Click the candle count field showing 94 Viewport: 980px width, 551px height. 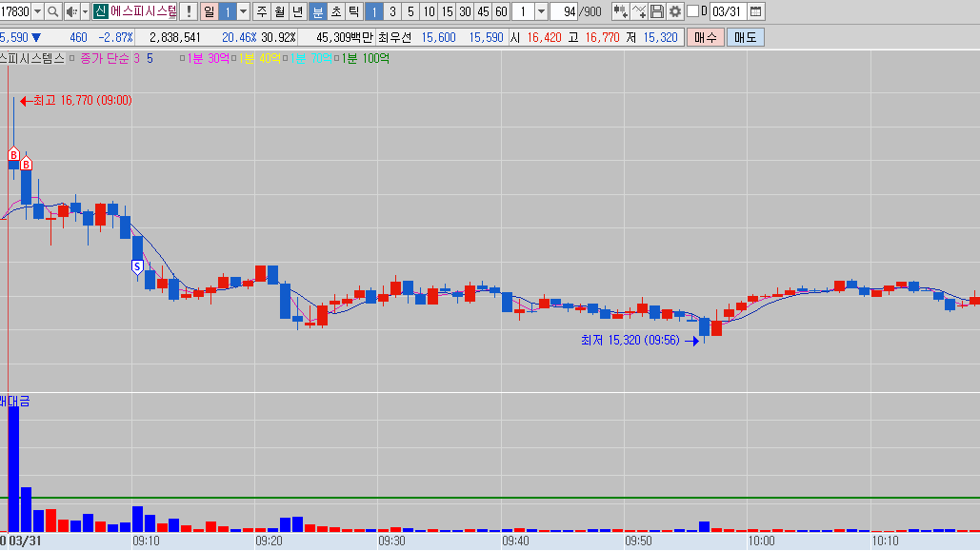click(566, 11)
